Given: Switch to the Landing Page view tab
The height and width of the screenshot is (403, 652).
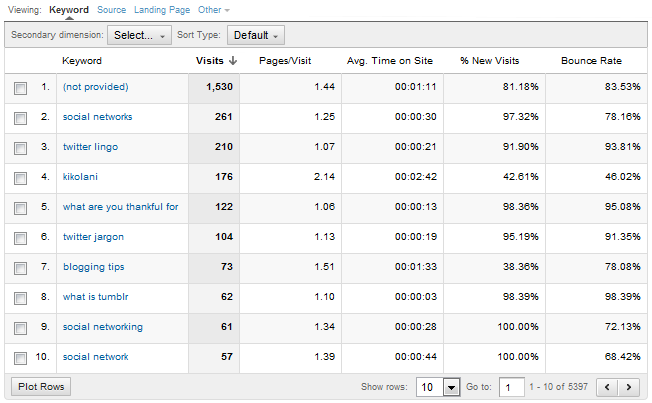Looking at the screenshot, I should click(x=162, y=10).
